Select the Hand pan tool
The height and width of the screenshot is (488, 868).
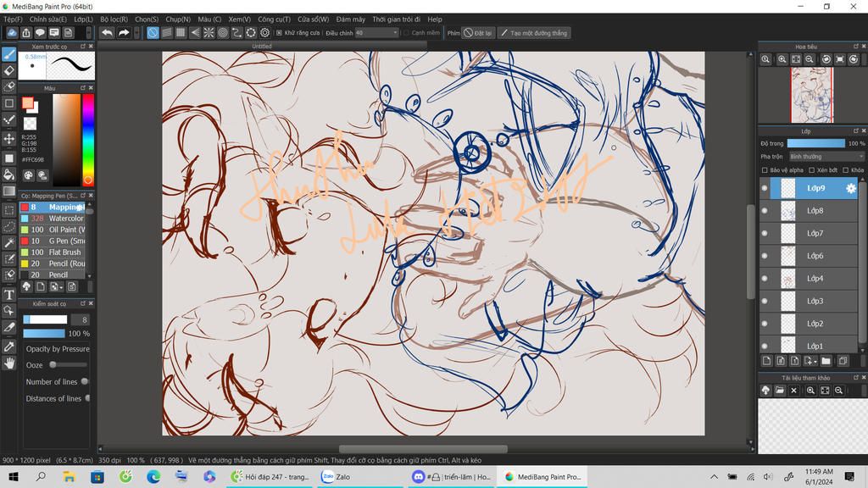(x=8, y=363)
